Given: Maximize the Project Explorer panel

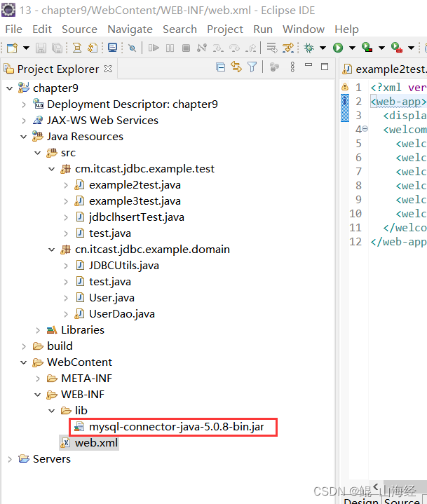Looking at the screenshot, I should point(325,67).
